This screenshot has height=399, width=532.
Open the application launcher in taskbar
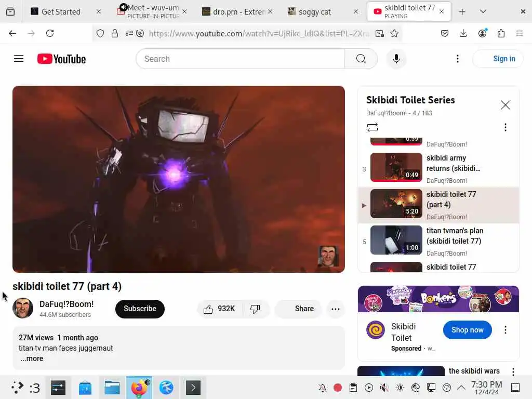coord(17,388)
